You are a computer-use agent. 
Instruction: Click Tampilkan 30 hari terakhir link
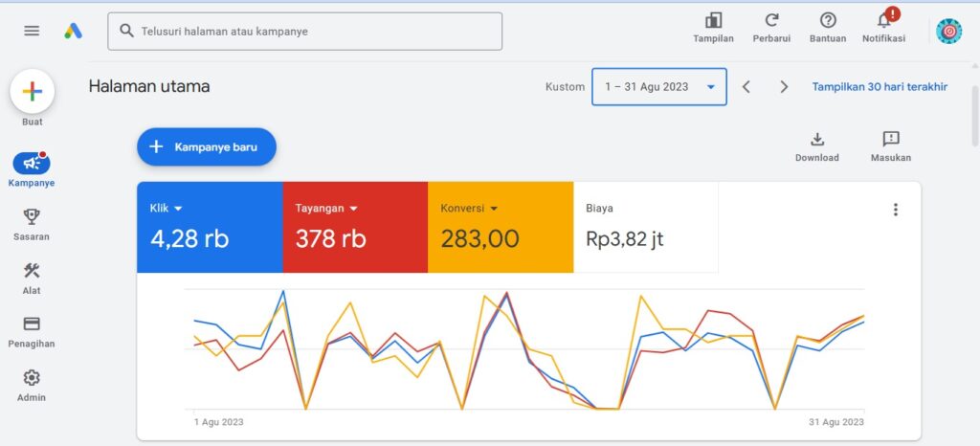880,87
